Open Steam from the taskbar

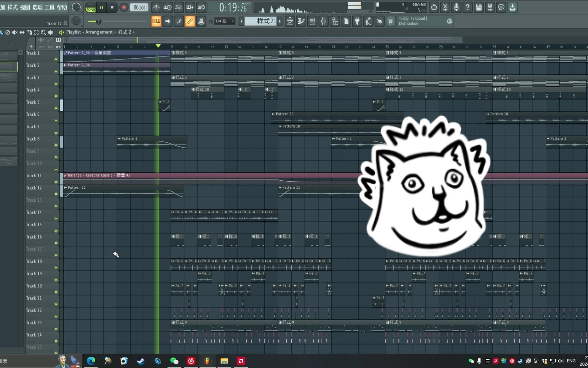pos(141,361)
